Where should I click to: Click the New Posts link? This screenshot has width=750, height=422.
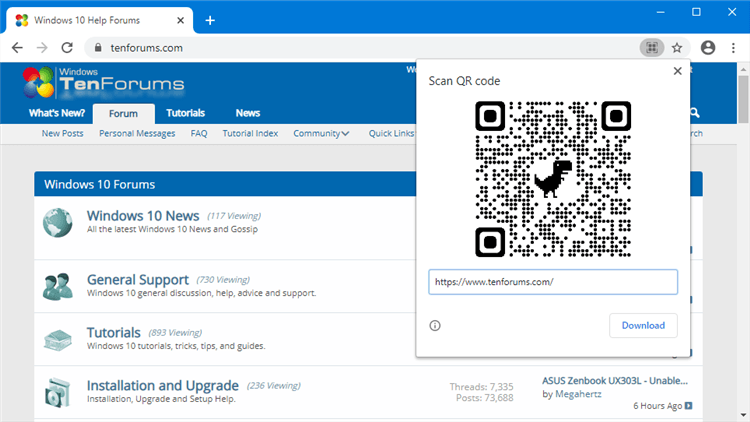(62, 133)
